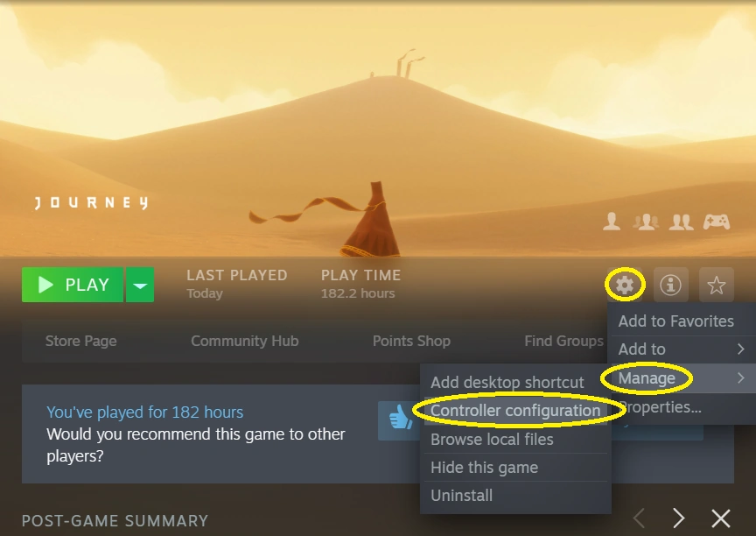Click the online co-op players icon
756x536 pixels.
pos(646,222)
